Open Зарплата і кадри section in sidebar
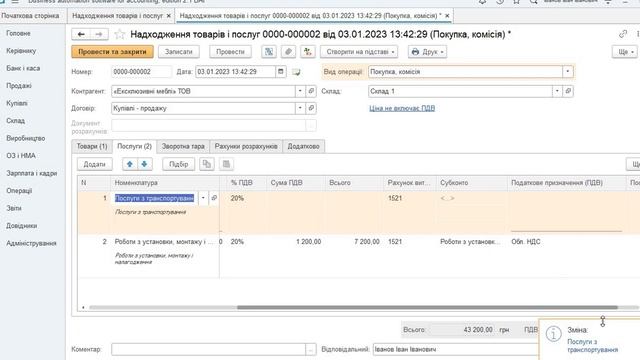 (x=32, y=173)
